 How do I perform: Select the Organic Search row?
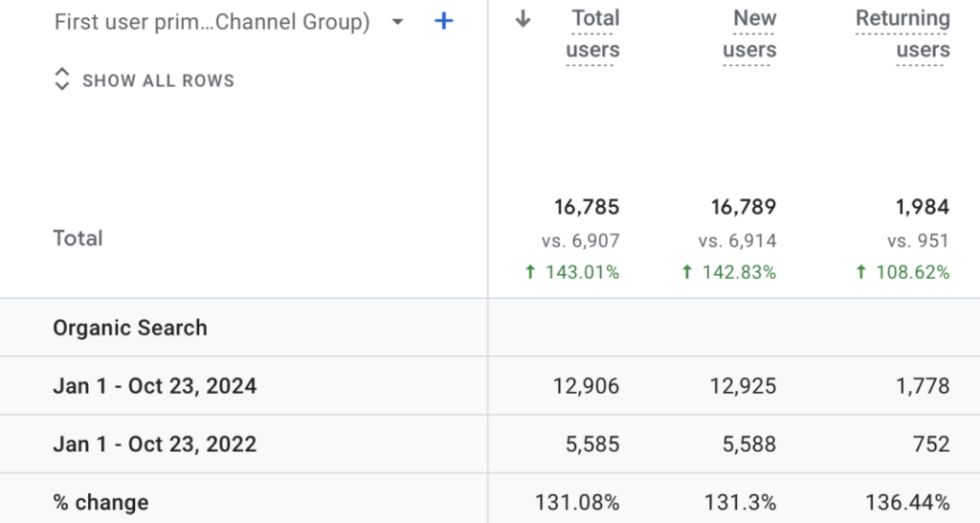point(130,328)
